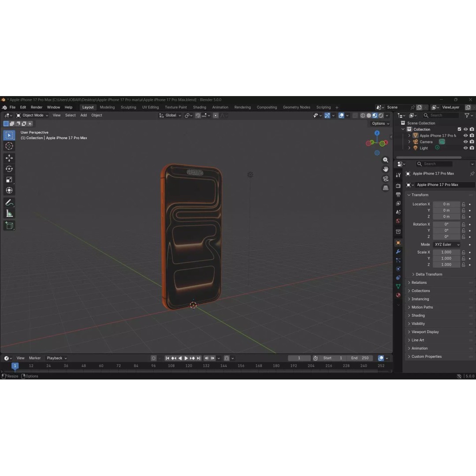Click frame 120 on the timeline

click(x=189, y=366)
